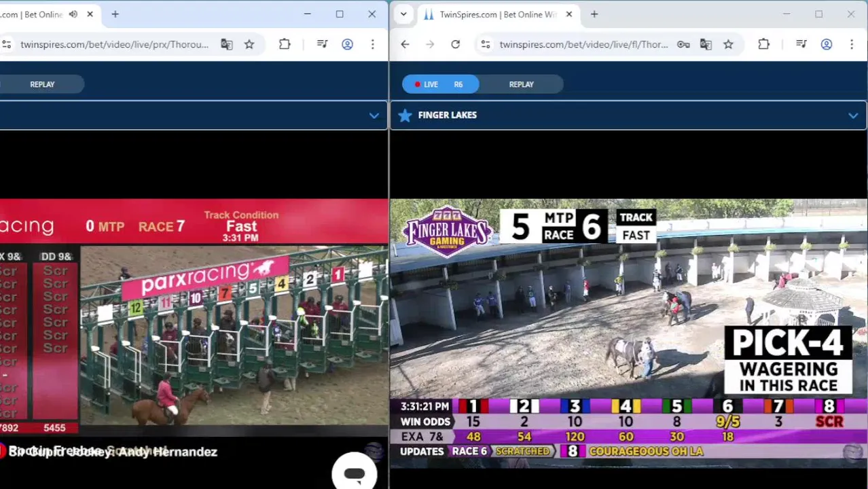Minimize the left browser window

pos(307,14)
